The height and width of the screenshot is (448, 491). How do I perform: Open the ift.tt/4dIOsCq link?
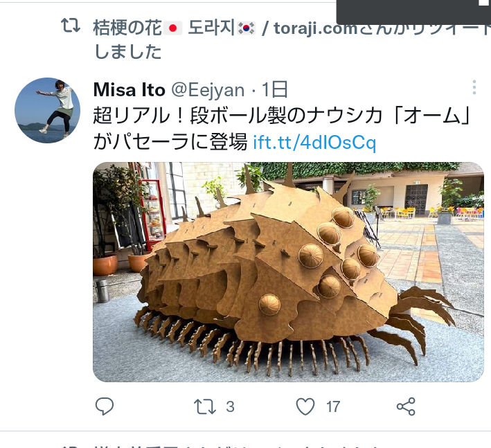(x=314, y=143)
